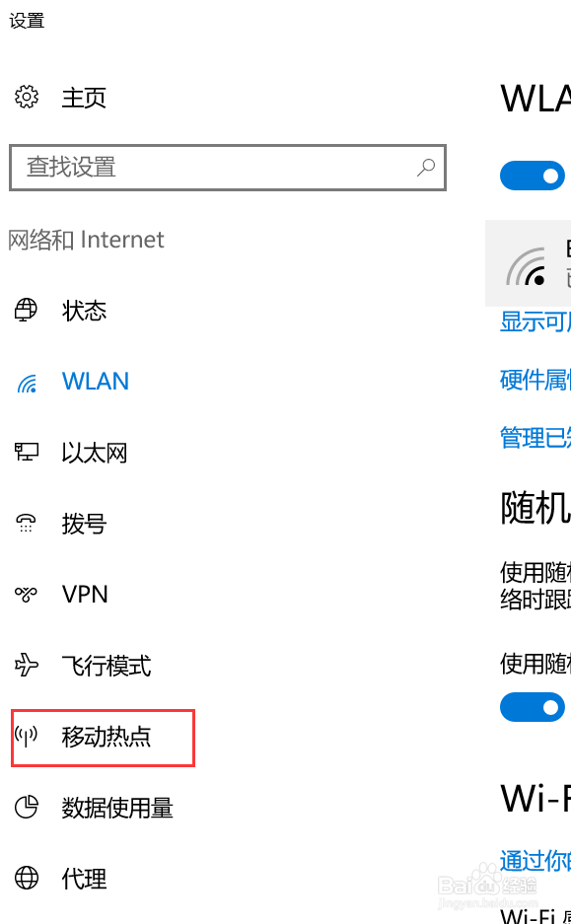Click the 数据使用量 pie chart icon
Viewport: 571px width, 924px height.
[x=27, y=808]
